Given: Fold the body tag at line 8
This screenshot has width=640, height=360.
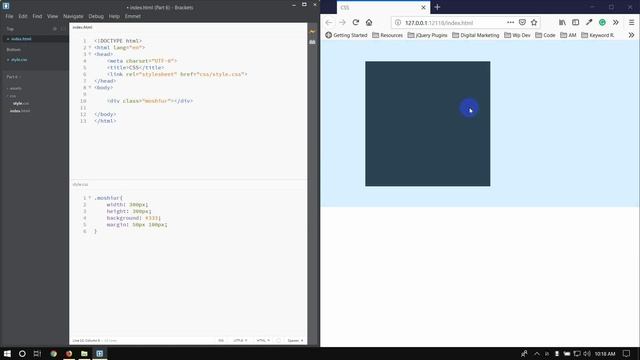Looking at the screenshot, I should click(x=90, y=88).
